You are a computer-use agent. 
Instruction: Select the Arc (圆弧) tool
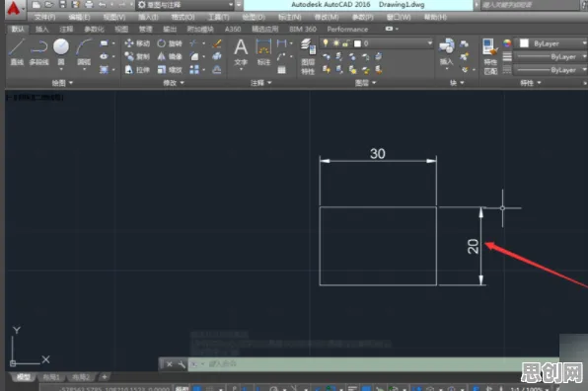84,52
